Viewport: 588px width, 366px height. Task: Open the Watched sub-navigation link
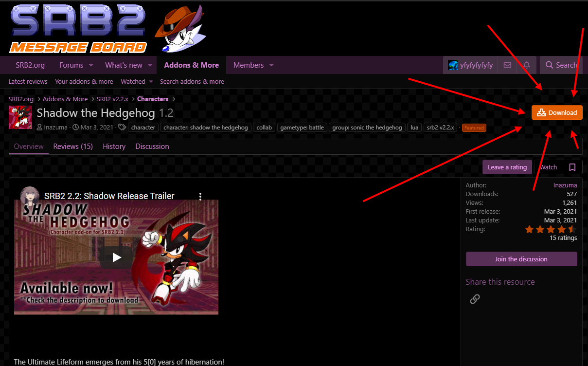tap(133, 82)
